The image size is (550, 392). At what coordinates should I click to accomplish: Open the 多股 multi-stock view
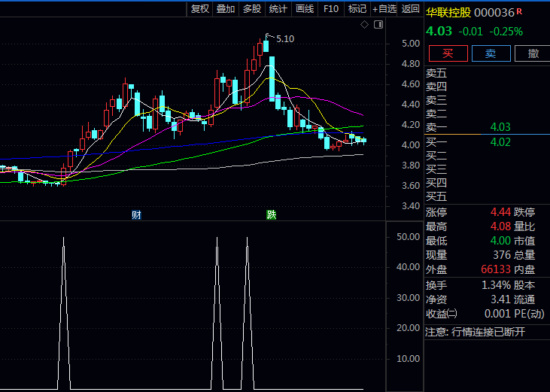[x=252, y=9]
